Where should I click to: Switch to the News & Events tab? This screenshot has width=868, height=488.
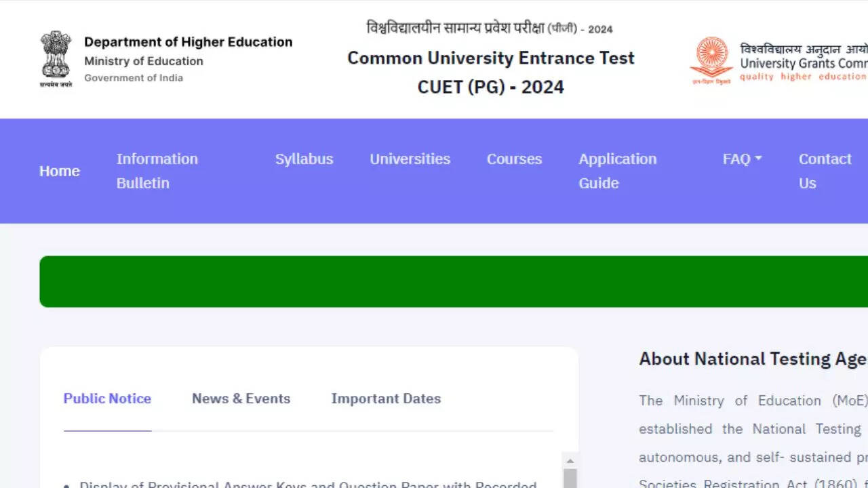(x=241, y=399)
